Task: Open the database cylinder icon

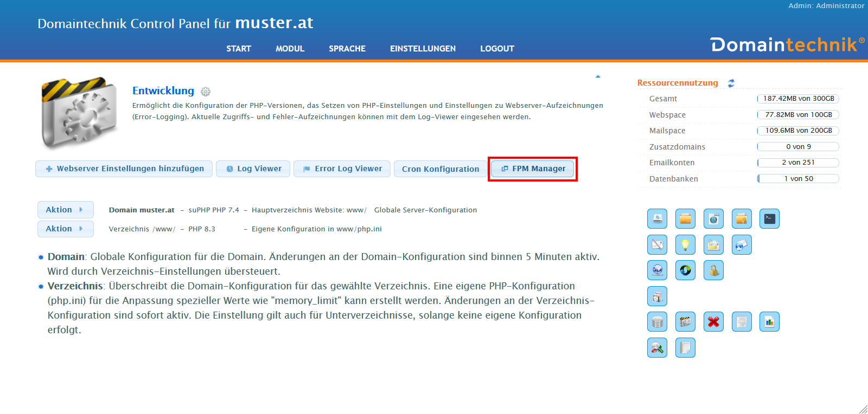Action: [x=658, y=322]
